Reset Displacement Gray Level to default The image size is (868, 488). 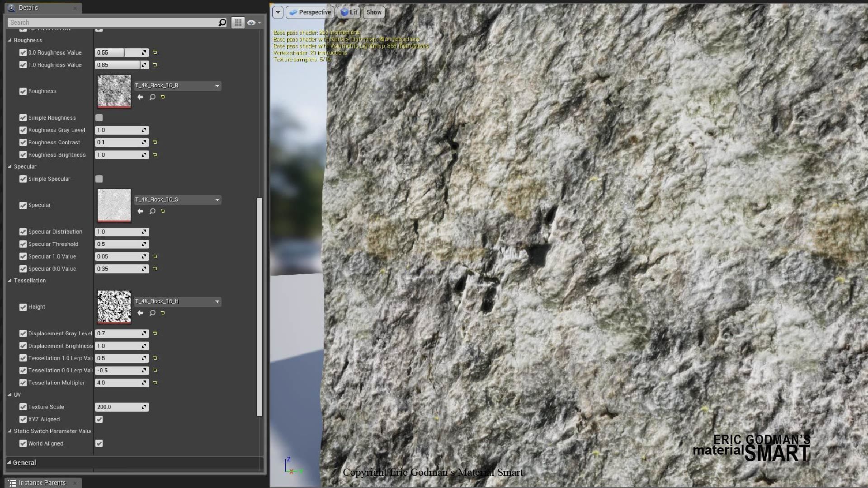tap(155, 333)
